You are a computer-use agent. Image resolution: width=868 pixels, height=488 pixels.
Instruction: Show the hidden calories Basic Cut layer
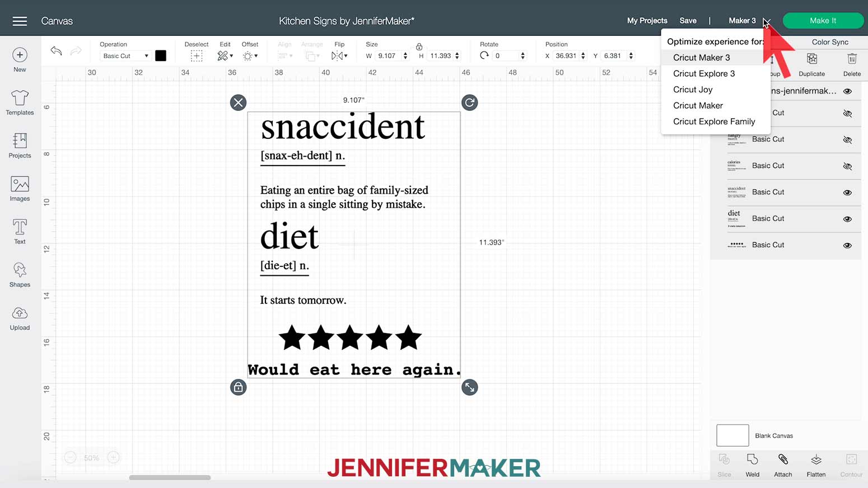[847, 166]
